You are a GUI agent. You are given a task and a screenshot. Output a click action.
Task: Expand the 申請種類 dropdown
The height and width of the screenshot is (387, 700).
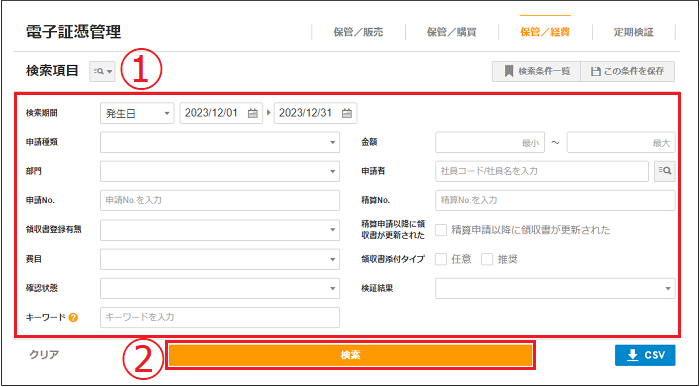pos(220,142)
